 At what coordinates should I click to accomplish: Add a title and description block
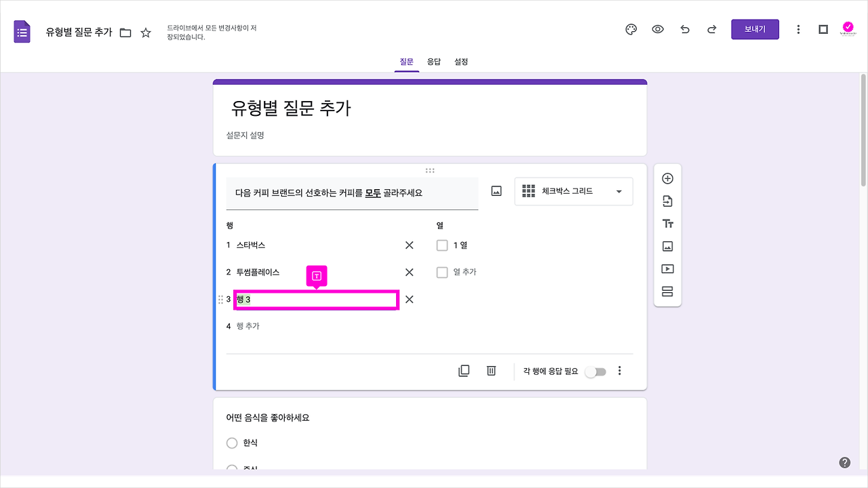pos(667,223)
